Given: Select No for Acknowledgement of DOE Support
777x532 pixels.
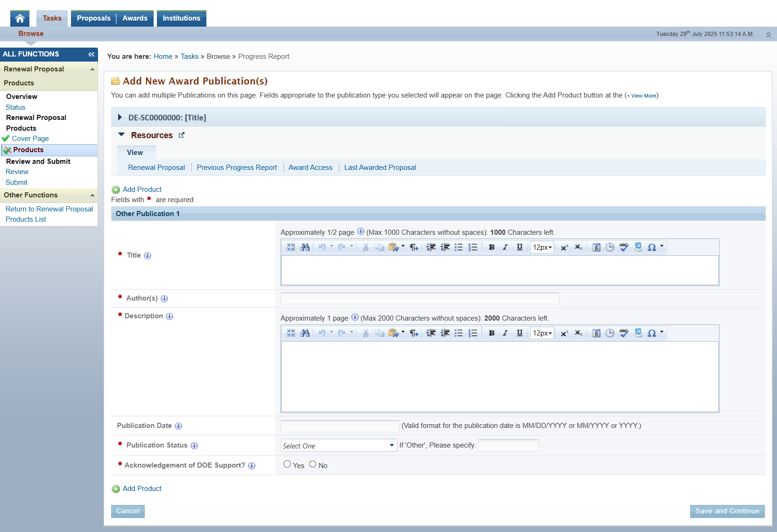Looking at the screenshot, I should (313, 464).
